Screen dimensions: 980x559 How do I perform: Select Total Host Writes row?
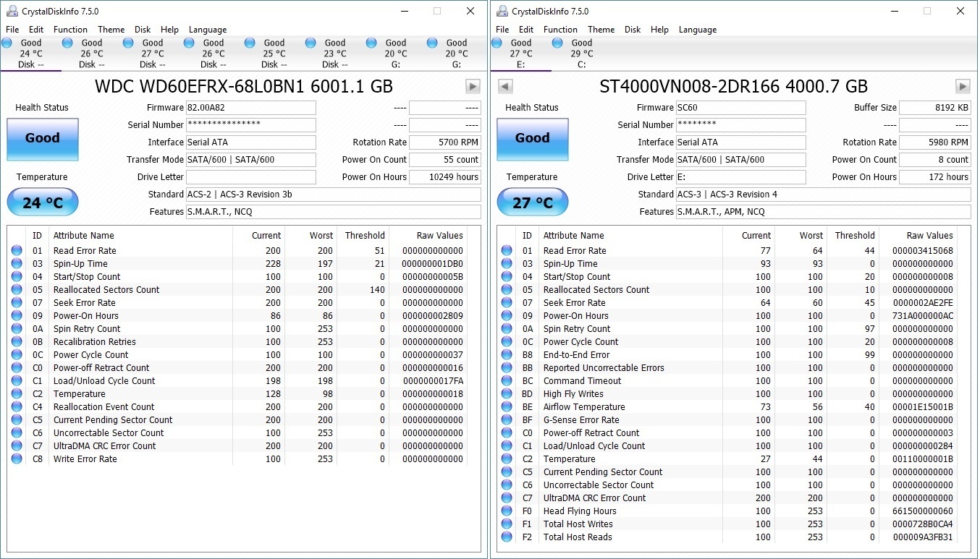click(x=727, y=524)
